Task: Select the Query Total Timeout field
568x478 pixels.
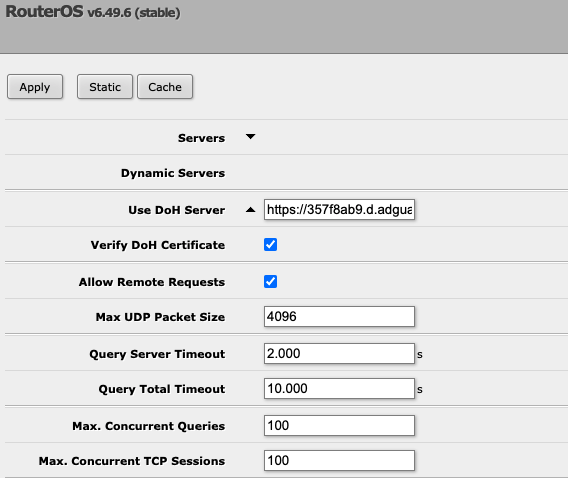Action: click(339, 389)
